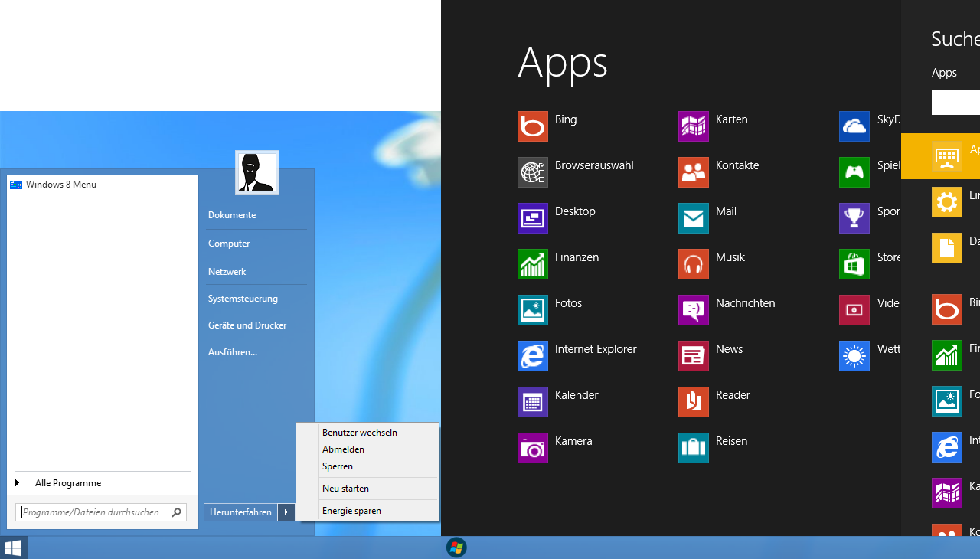
Task: Click the Internet Explorer label
Action: click(596, 349)
